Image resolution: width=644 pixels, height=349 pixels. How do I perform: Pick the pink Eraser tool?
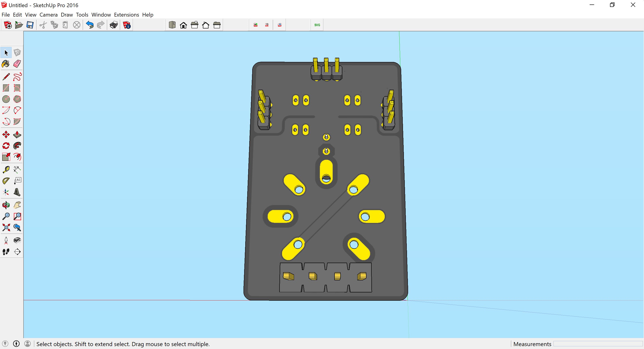(x=17, y=64)
